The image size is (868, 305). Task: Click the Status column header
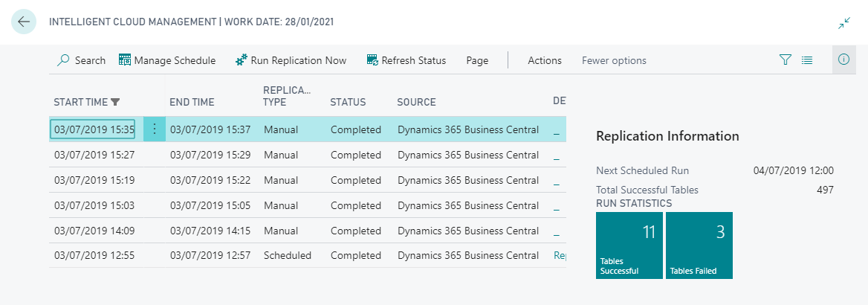pyautogui.click(x=348, y=102)
